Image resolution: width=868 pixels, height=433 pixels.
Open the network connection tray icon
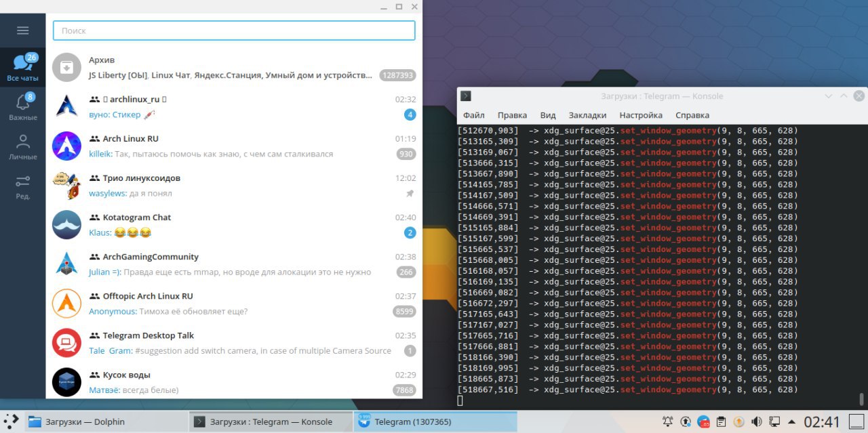[774, 421]
